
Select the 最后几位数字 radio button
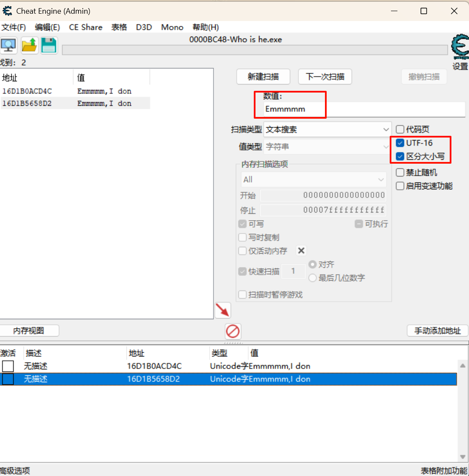313,278
